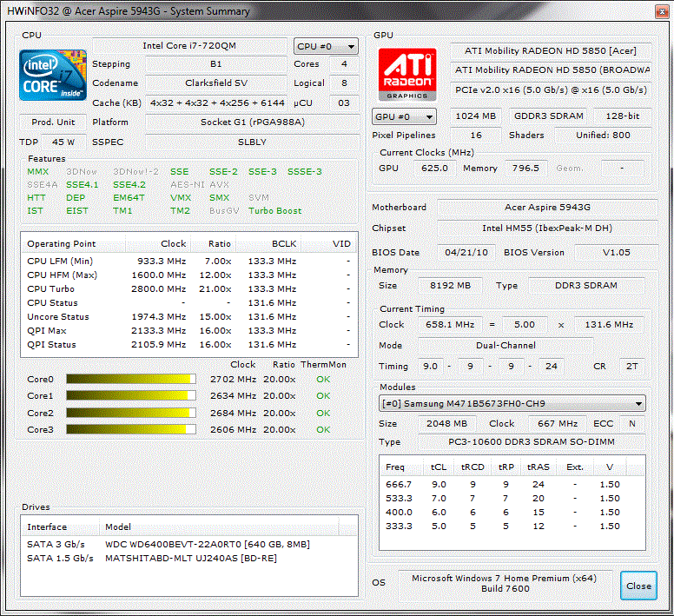Viewport: 674px width, 616px height.
Task: Click the BCLK column header
Action: 268,244
